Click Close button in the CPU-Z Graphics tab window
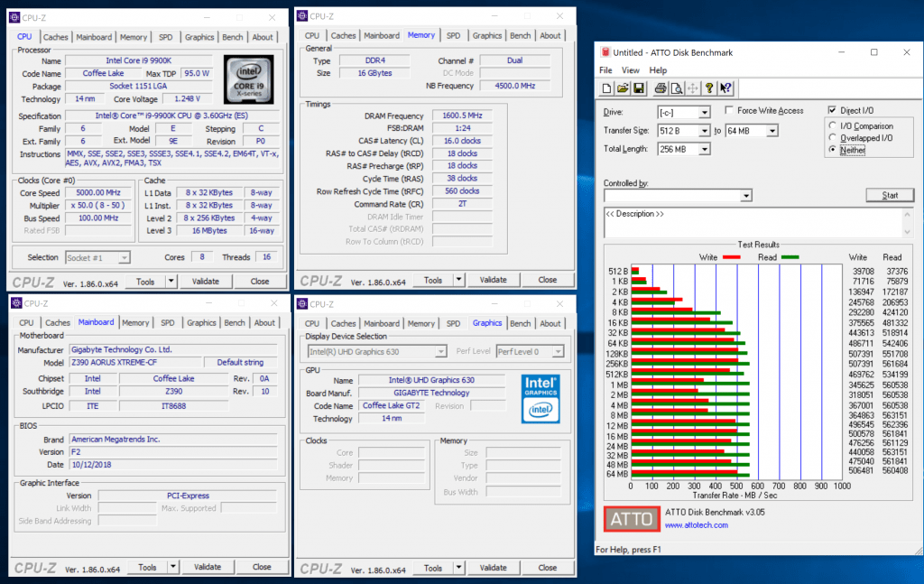924x584 pixels. (x=547, y=568)
